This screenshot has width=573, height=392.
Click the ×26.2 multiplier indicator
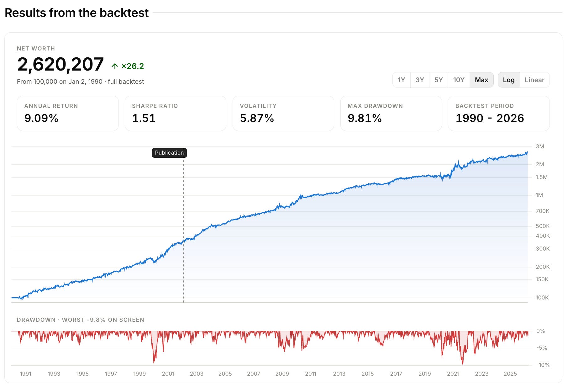tap(133, 66)
